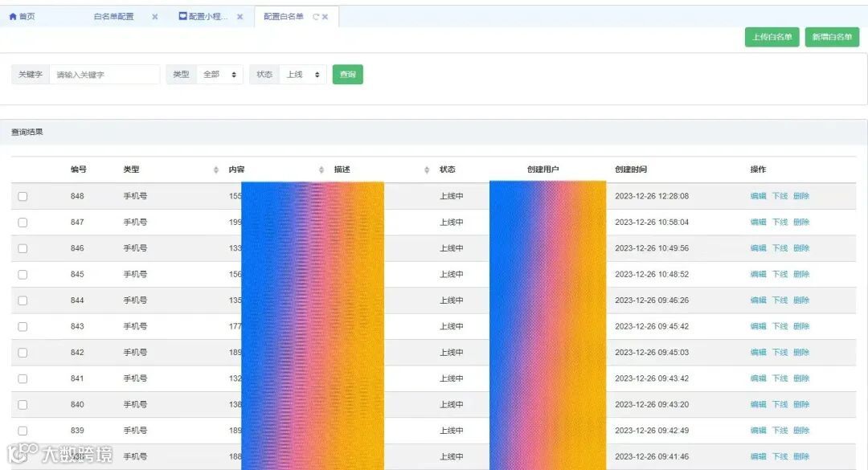The image size is (868, 470).
Task: Select the timestamp 2023-12-26 10:58:04
Action: pyautogui.click(x=652, y=222)
